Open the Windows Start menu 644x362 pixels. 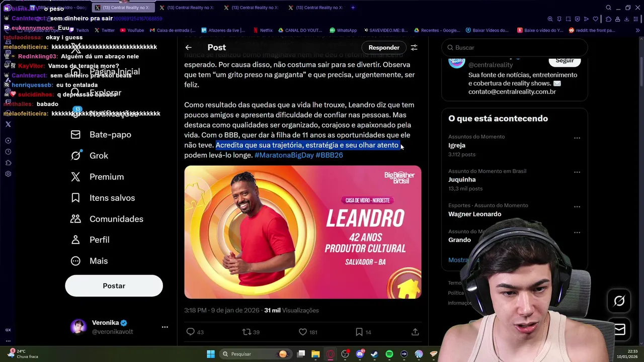[x=211, y=354]
